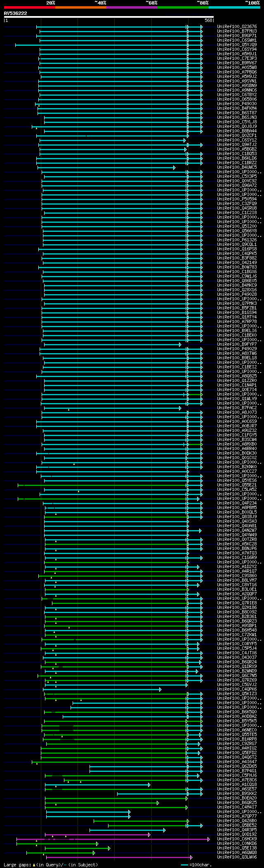Click UniRef100_P50594 hit label
The image size is (264, 868).
(237, 199)
